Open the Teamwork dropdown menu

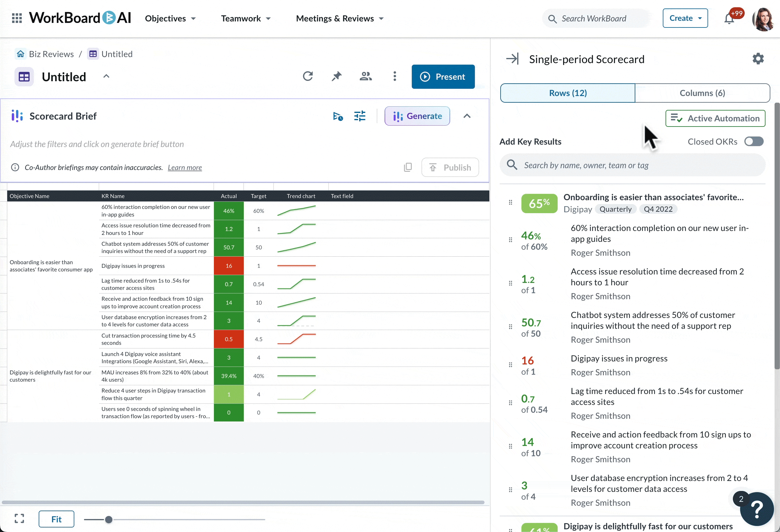246,18
